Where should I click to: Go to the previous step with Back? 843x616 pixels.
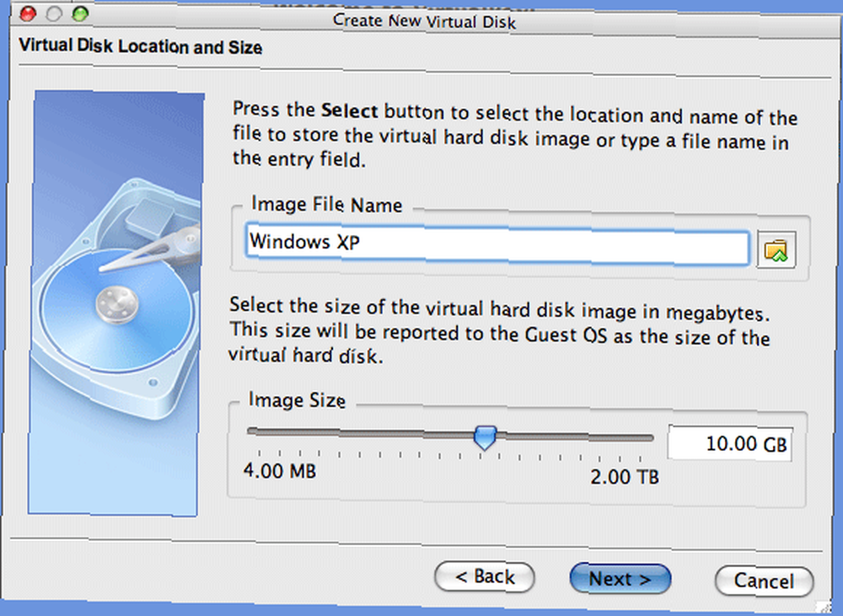(485, 577)
